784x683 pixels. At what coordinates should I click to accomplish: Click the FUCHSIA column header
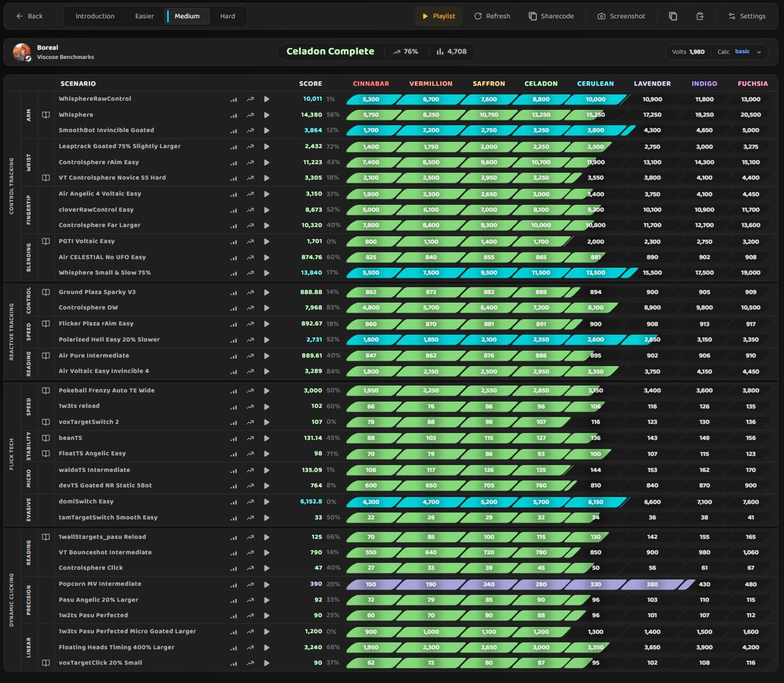pyautogui.click(x=753, y=84)
